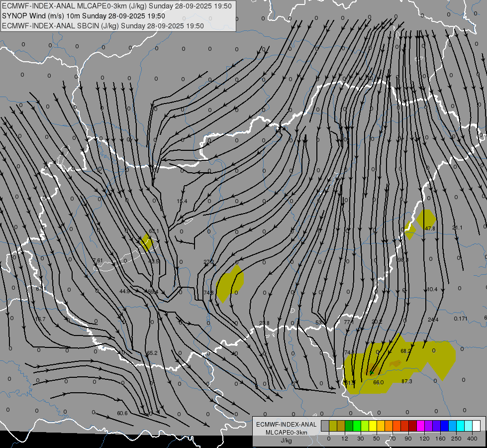
Task: Click the 87.3 data value
Action: (407, 381)
